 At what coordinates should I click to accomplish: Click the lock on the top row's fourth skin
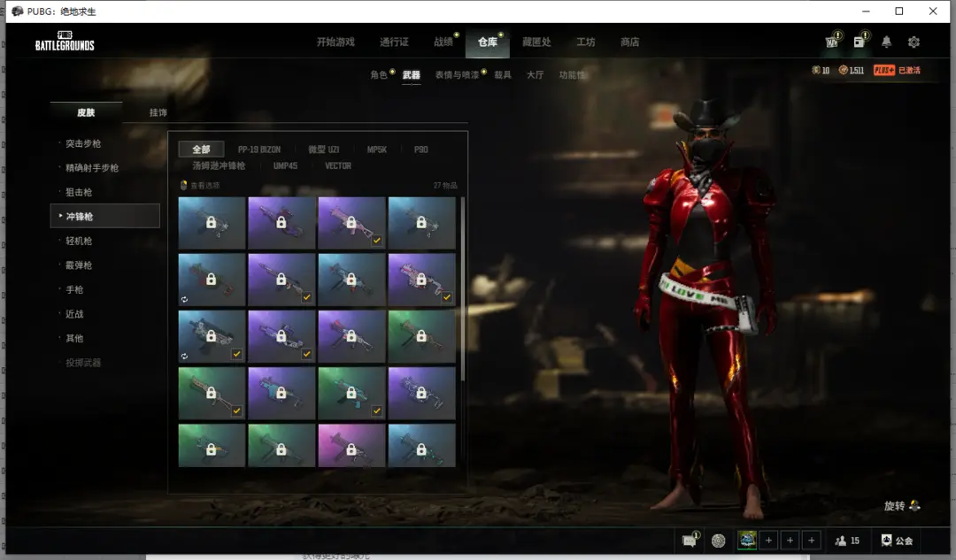(421, 222)
